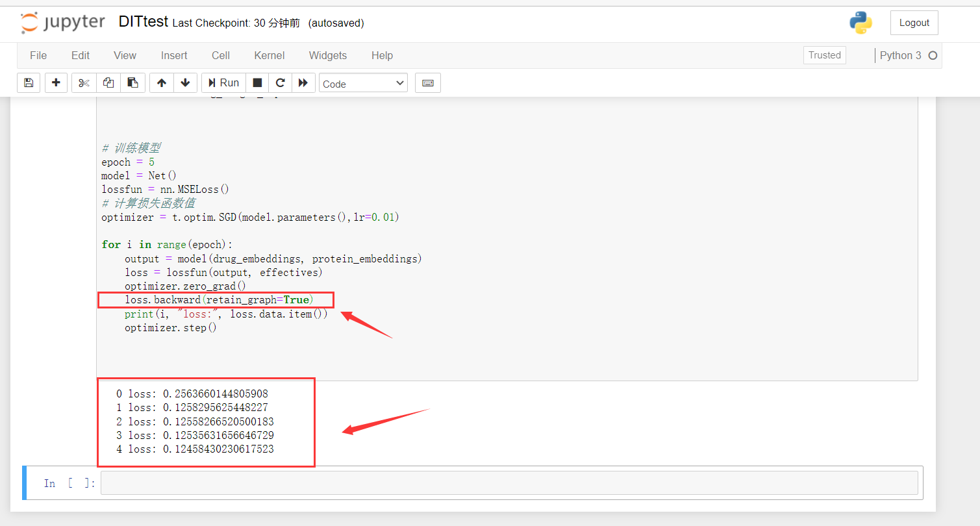Restart the kernel using the refresh icon
The image size is (980, 526).
pyautogui.click(x=280, y=82)
